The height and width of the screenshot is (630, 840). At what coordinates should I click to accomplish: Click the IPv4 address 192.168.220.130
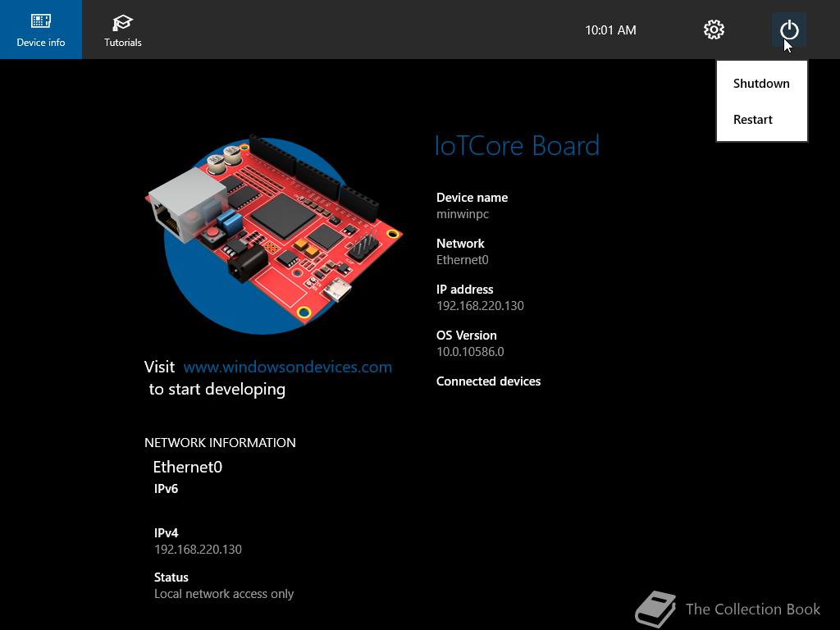click(x=198, y=549)
